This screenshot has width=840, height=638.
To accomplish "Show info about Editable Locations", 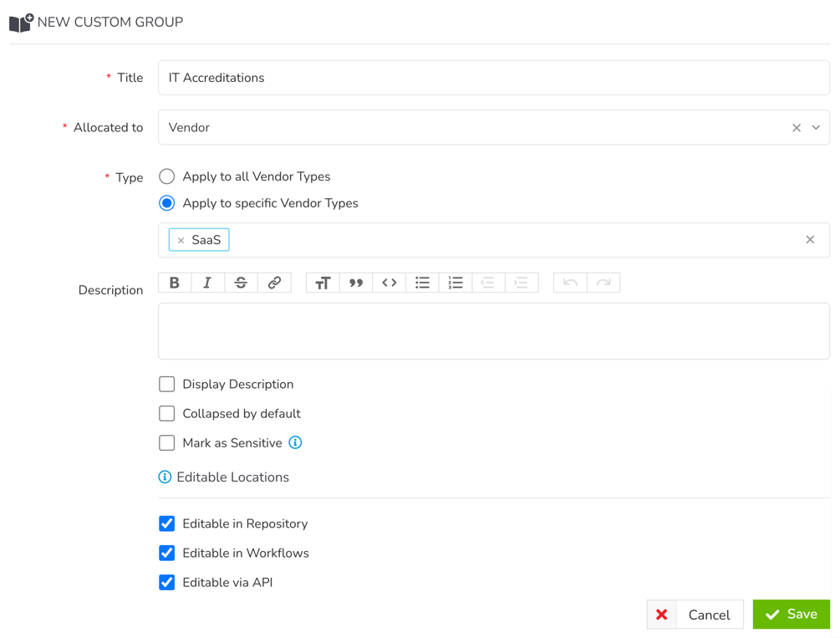I will tap(165, 477).
